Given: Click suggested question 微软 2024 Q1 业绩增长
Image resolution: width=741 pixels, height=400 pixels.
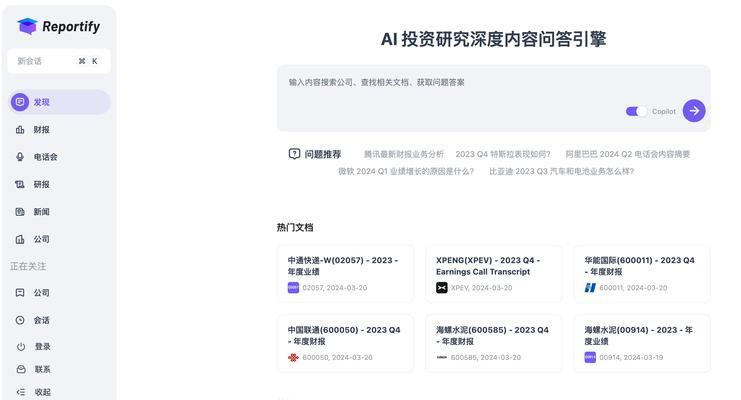Looking at the screenshot, I should 405,171.
